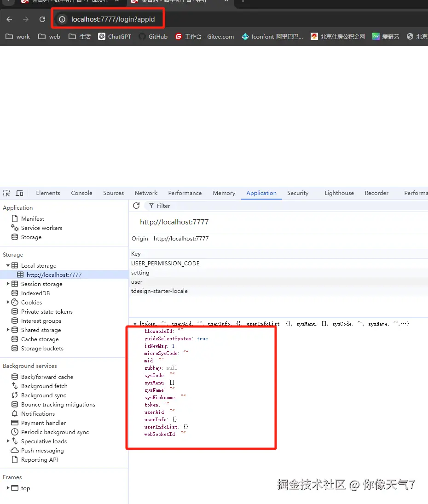Collapse the Local storage tree node
The width and height of the screenshot is (428, 504).
[x=8, y=265]
